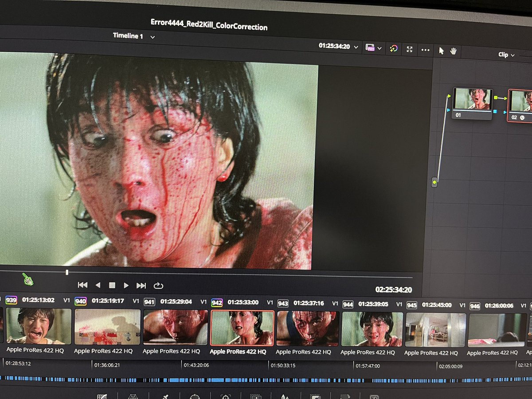This screenshot has width=532, height=399.
Task: Click the node graph green source input dot
Action: [x=434, y=182]
